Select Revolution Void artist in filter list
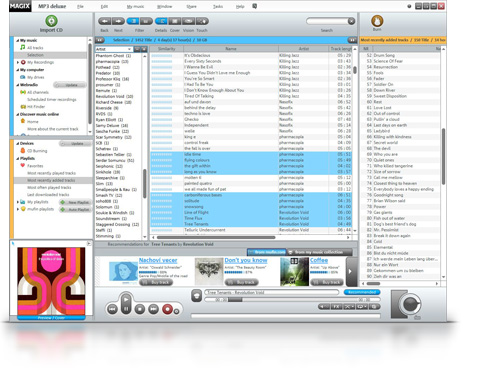Screen dimensions: 488x371 (x=115, y=96)
